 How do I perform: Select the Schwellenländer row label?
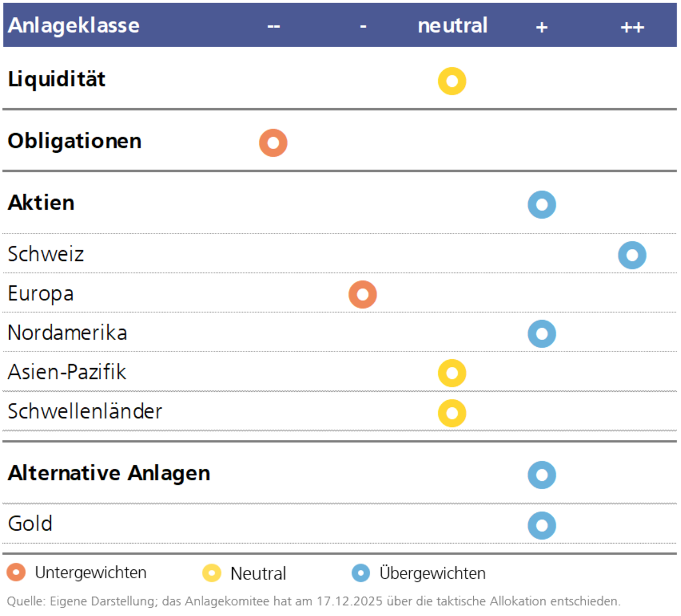click(x=85, y=412)
